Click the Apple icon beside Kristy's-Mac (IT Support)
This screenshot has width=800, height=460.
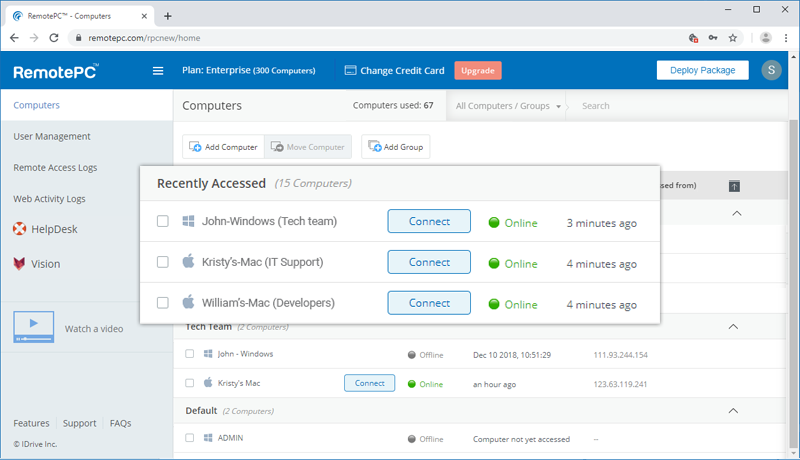coord(188,262)
